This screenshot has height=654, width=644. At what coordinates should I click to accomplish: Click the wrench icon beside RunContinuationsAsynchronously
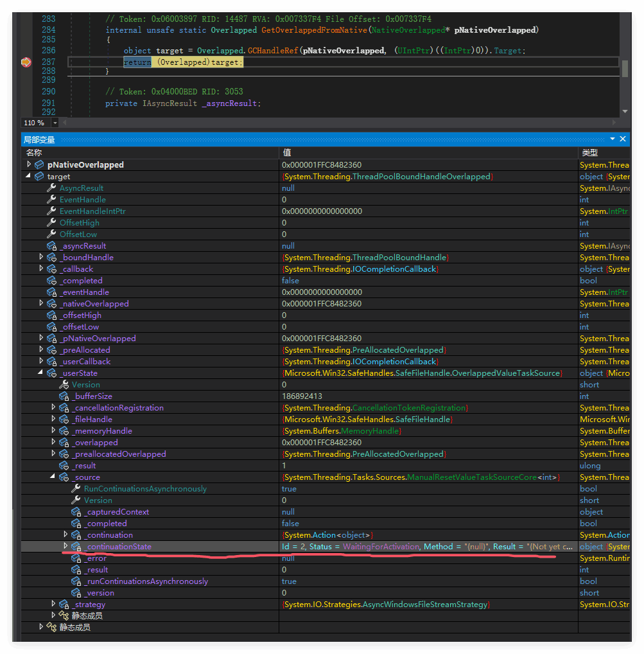76,489
